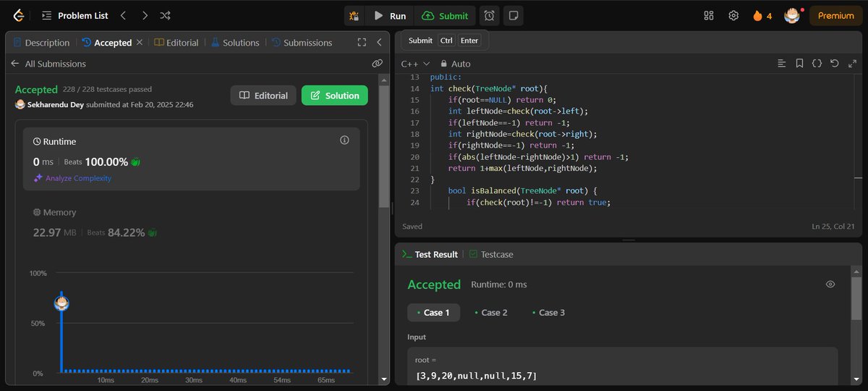
Task: Expand the code editor to fullscreen
Action: click(851, 64)
